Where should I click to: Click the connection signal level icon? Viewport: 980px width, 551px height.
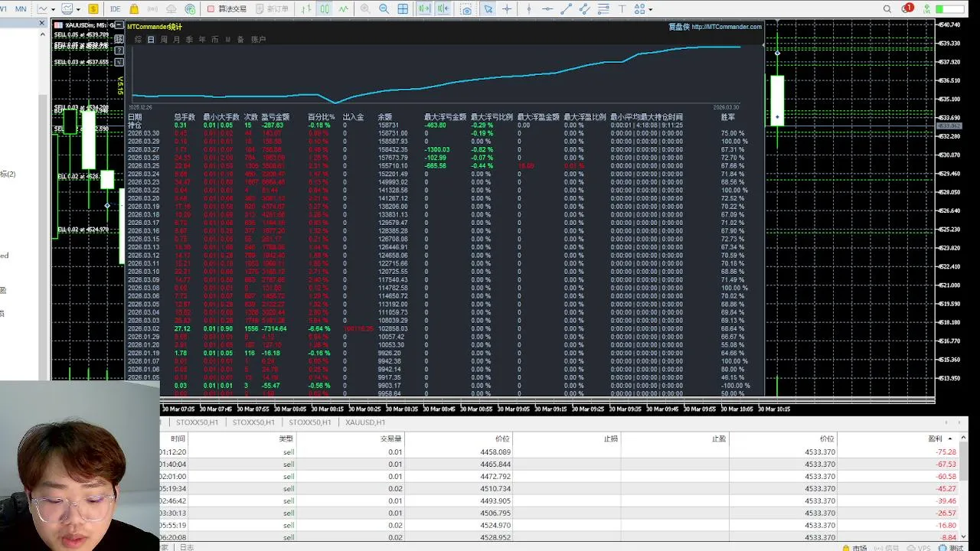pyautogui.click(x=928, y=9)
